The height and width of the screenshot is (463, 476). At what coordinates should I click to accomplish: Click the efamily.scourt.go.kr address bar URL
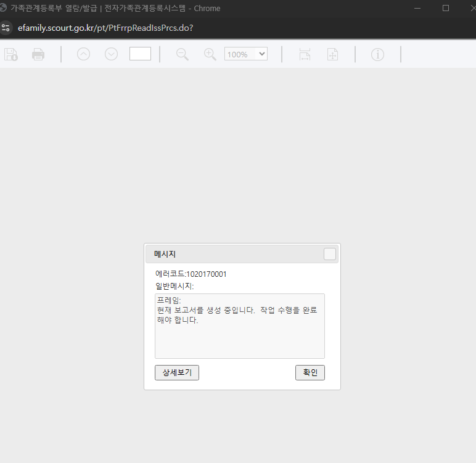click(x=105, y=28)
